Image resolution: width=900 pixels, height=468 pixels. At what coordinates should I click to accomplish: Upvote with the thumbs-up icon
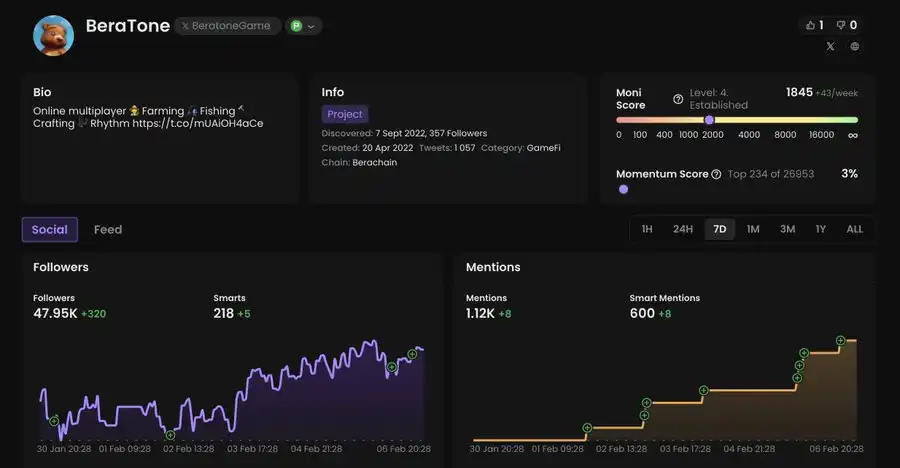[x=814, y=25]
